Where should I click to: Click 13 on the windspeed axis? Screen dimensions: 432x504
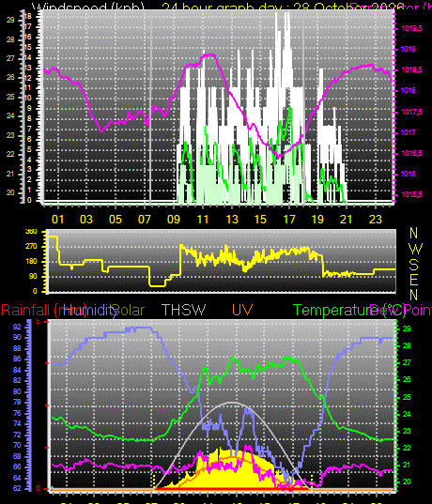tap(28, 68)
